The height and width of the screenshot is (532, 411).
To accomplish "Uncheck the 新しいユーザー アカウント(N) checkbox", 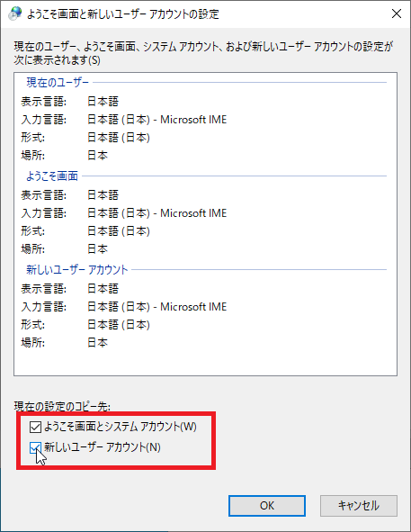I will point(35,447).
